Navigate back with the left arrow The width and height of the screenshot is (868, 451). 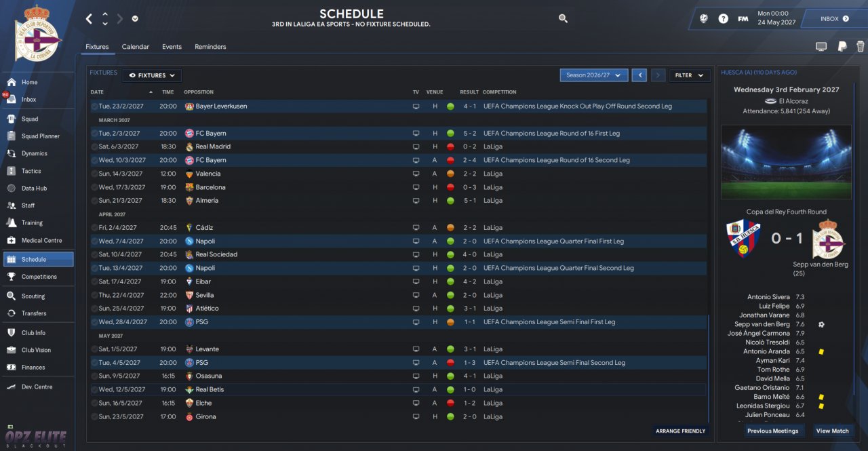click(89, 19)
